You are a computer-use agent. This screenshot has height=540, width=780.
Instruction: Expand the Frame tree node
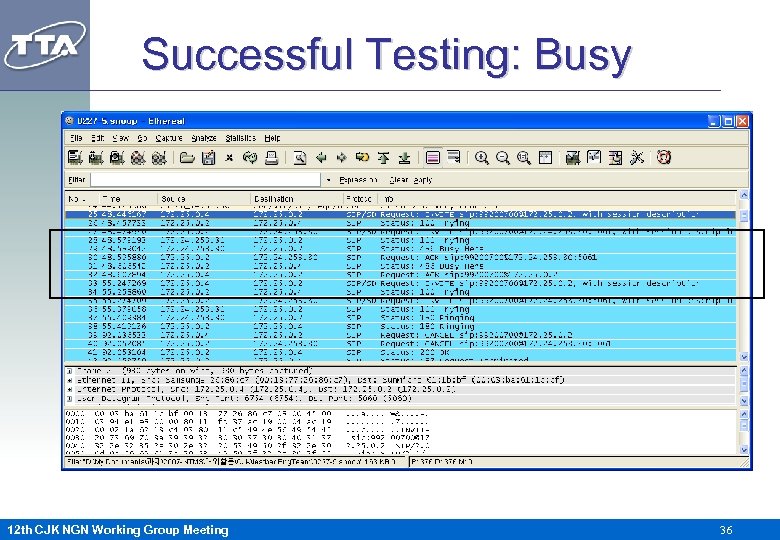click(69, 371)
